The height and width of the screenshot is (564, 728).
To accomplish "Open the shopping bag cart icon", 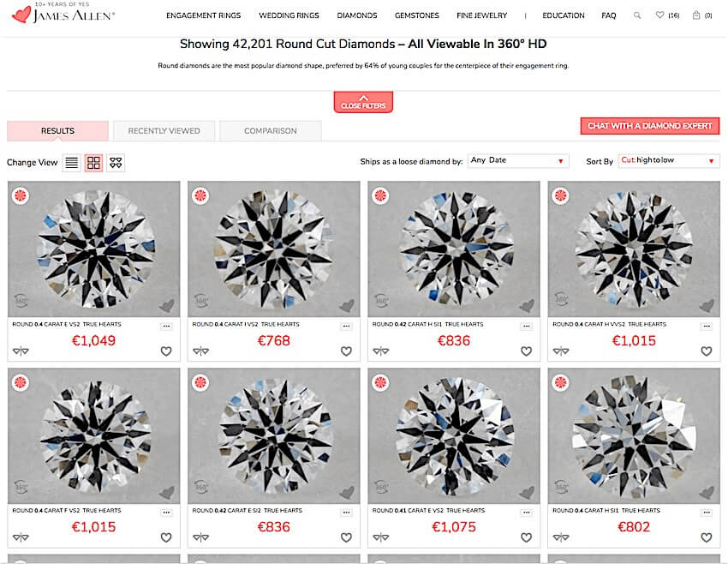I will [x=702, y=15].
